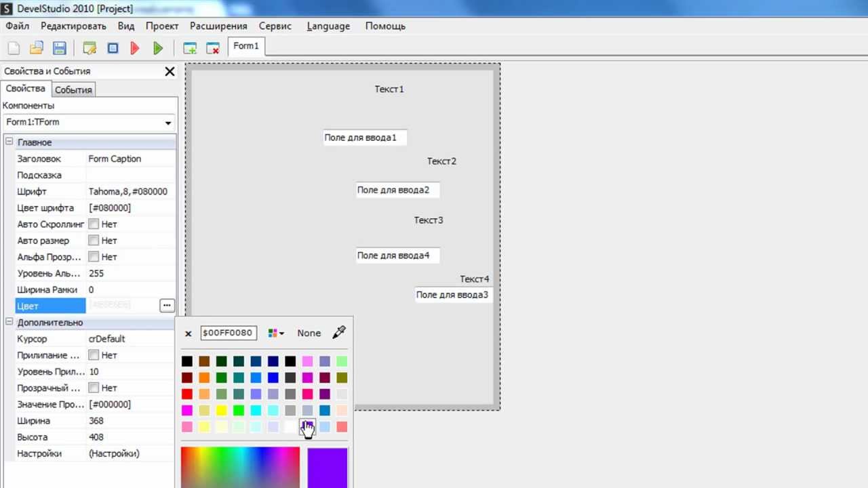Click the $00FF0080 hex color field
Screen dimensions: 868x488
(x=229, y=333)
